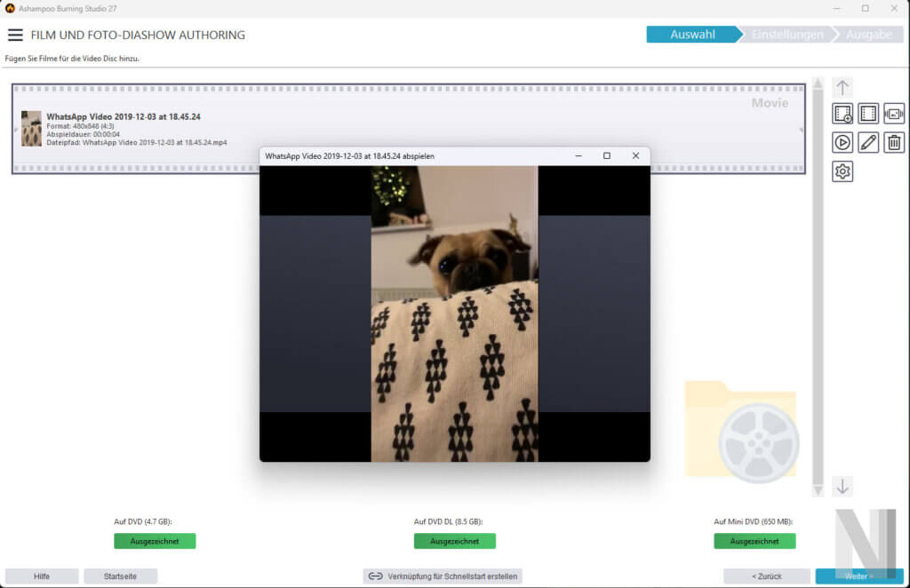Move the movie down with arrow button

pyautogui.click(x=842, y=487)
